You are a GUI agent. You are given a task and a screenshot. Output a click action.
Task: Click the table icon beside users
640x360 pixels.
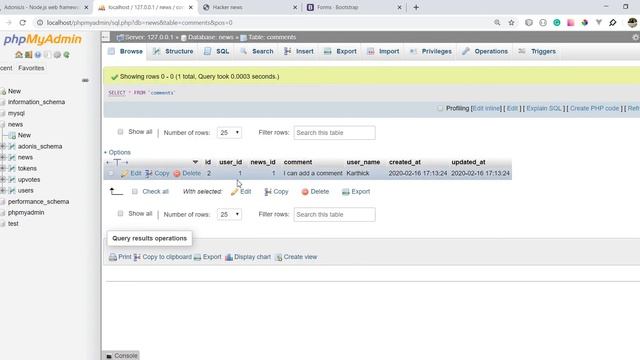[12, 190]
